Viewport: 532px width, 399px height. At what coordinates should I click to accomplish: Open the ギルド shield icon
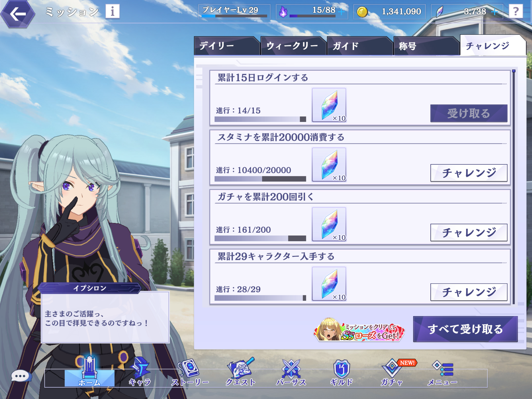[342, 372]
